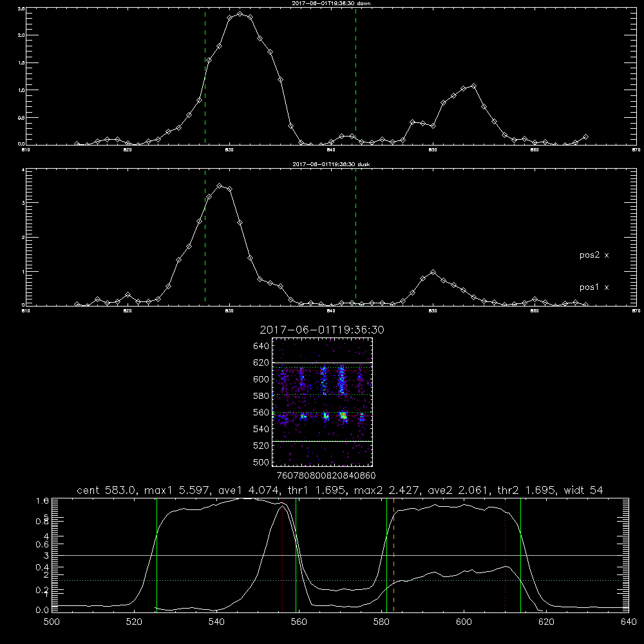
Task: Click the "2.0" y-axis label of the dawn plot
Action: [21, 35]
